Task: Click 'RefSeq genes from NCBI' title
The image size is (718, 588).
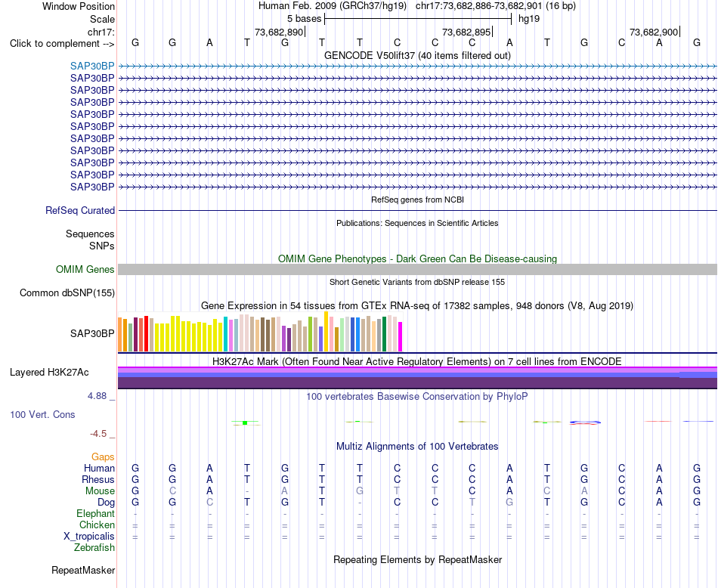Action: (x=417, y=200)
